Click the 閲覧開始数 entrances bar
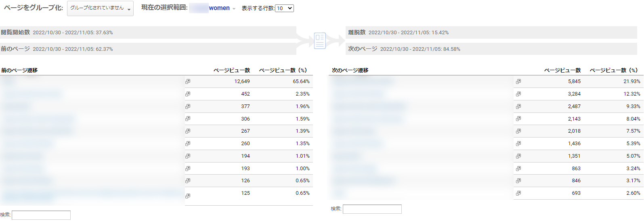644x221 pixels. (148, 33)
